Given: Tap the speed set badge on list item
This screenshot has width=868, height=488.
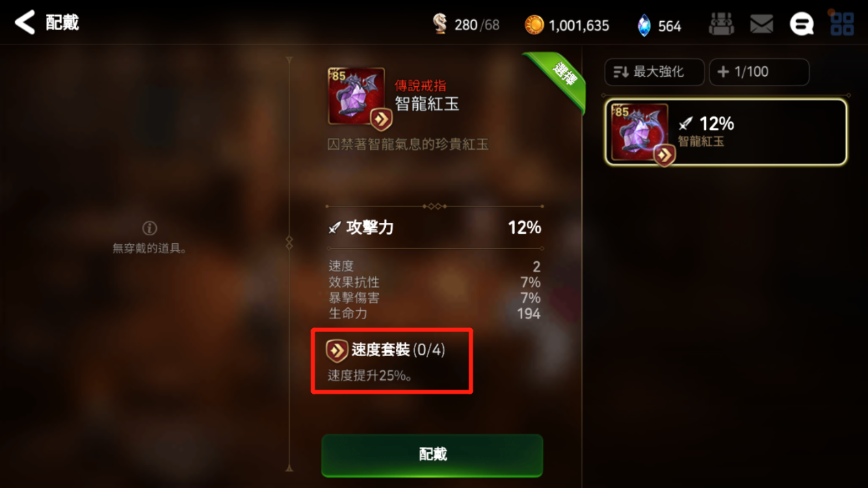Looking at the screenshot, I should coord(664,154).
